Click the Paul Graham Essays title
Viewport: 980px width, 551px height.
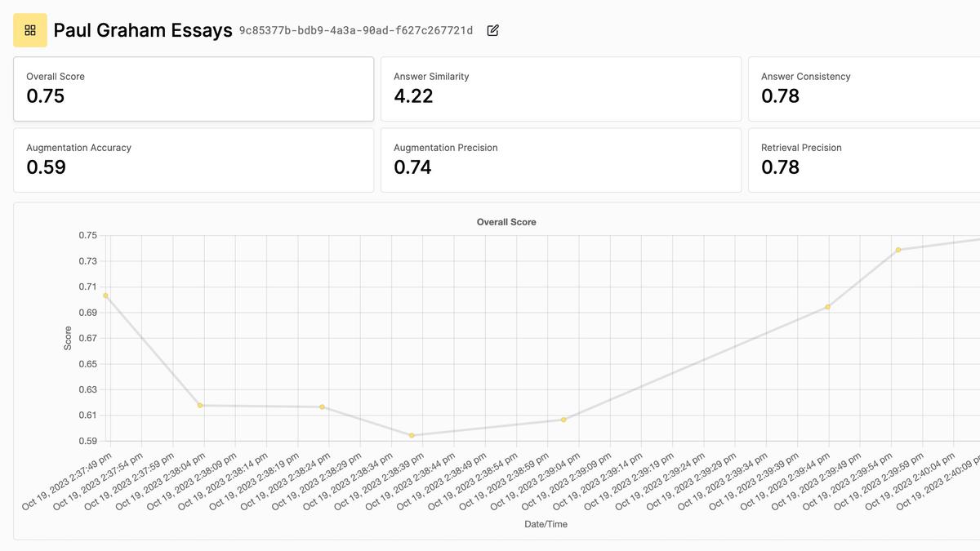[142, 31]
